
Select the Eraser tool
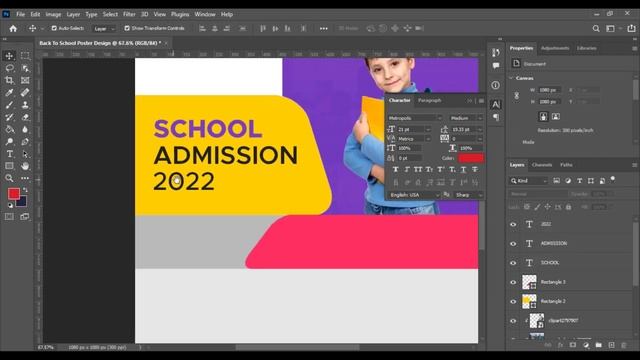[x=25, y=117]
